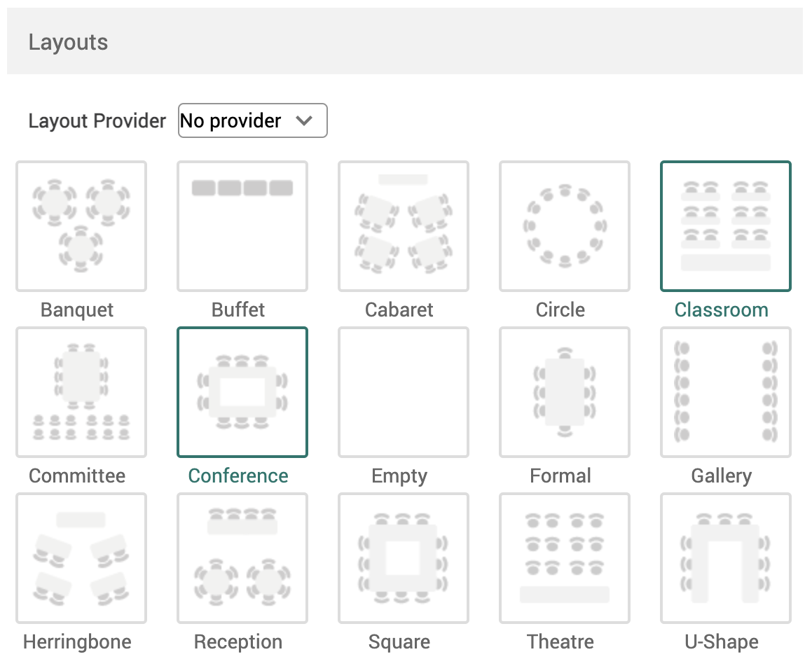Open the Layout Provider dropdown
This screenshot has height=659, width=812.
click(252, 120)
